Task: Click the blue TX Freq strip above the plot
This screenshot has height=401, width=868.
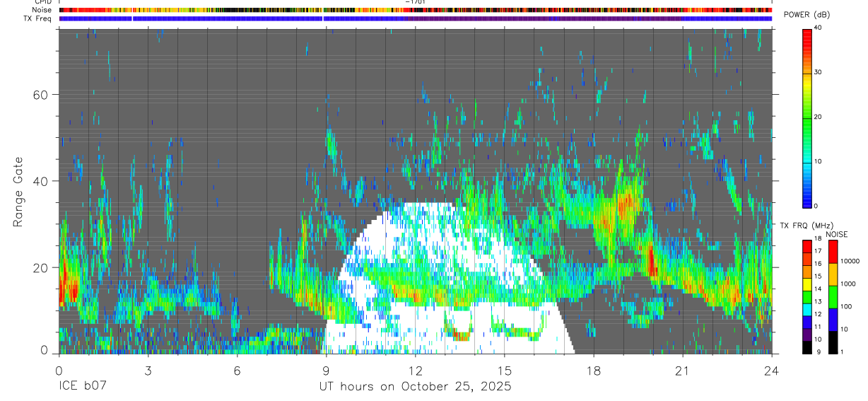Action: tap(415, 18)
